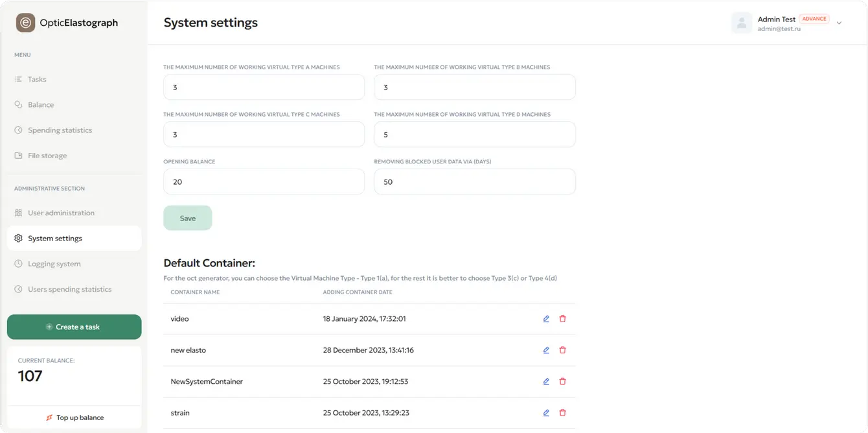The image size is (868, 433).
Task: Delete the strain container
Action: pyautogui.click(x=562, y=412)
